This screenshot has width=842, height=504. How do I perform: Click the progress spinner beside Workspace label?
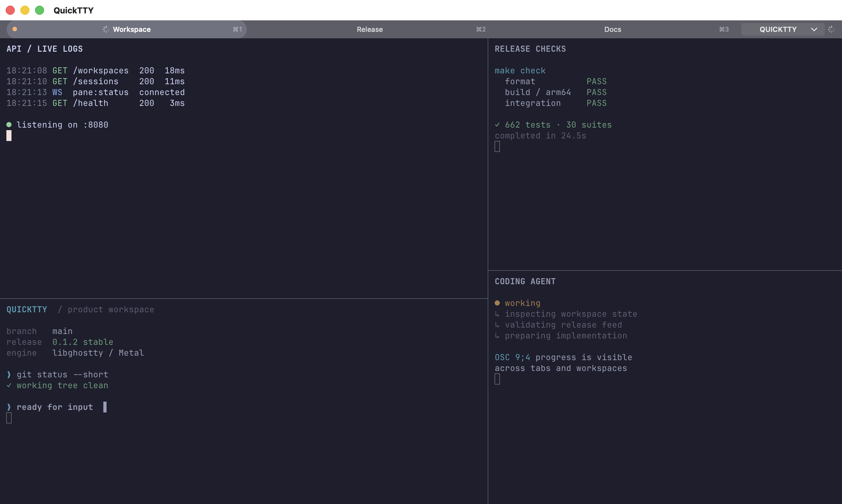point(106,30)
